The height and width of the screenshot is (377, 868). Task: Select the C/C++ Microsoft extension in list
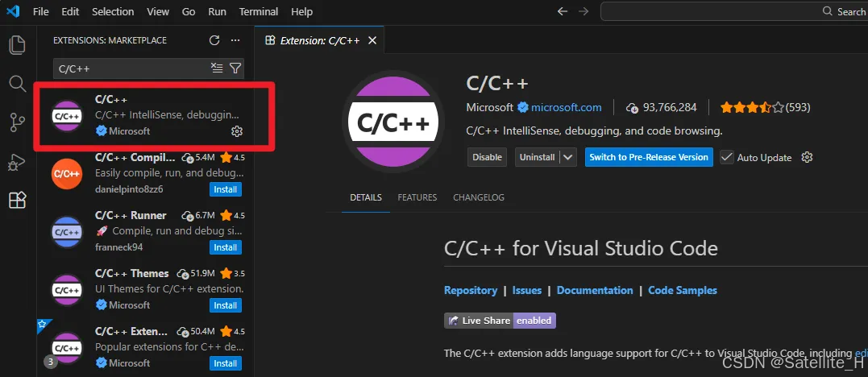(x=147, y=116)
